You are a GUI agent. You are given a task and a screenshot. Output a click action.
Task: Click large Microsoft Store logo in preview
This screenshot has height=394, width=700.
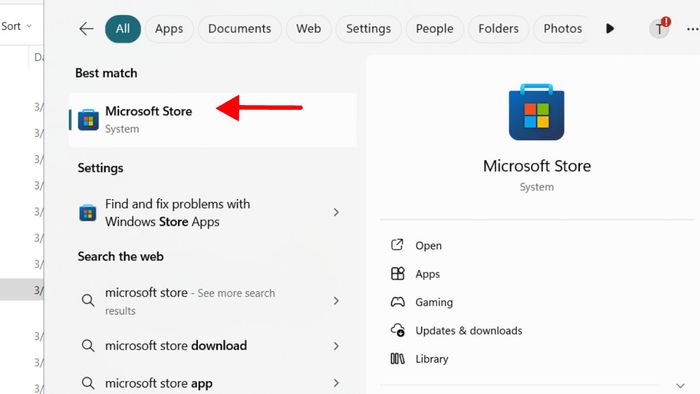point(537,112)
